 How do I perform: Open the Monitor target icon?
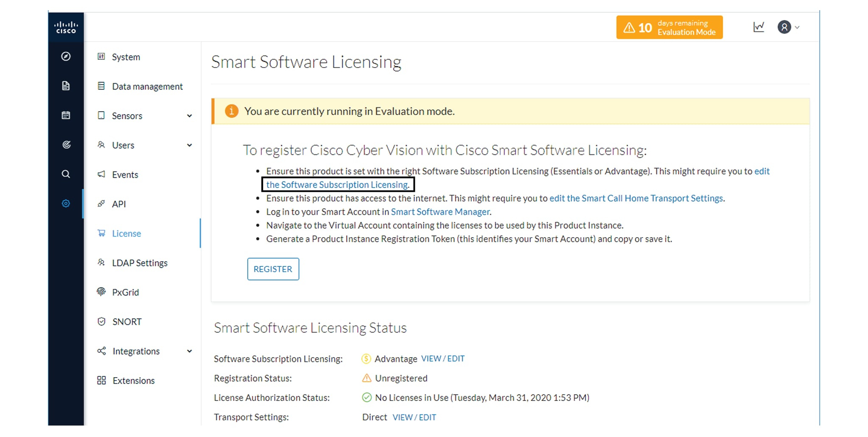pyautogui.click(x=66, y=145)
